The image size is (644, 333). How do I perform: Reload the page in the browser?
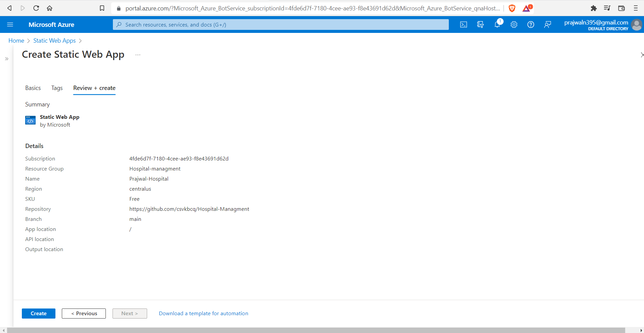pos(36,8)
